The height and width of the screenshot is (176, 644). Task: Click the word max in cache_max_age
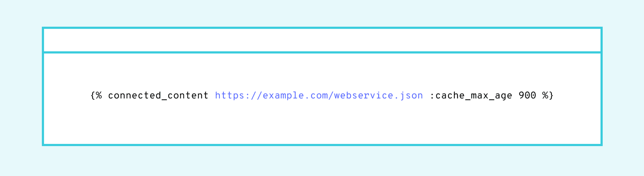(x=480, y=96)
